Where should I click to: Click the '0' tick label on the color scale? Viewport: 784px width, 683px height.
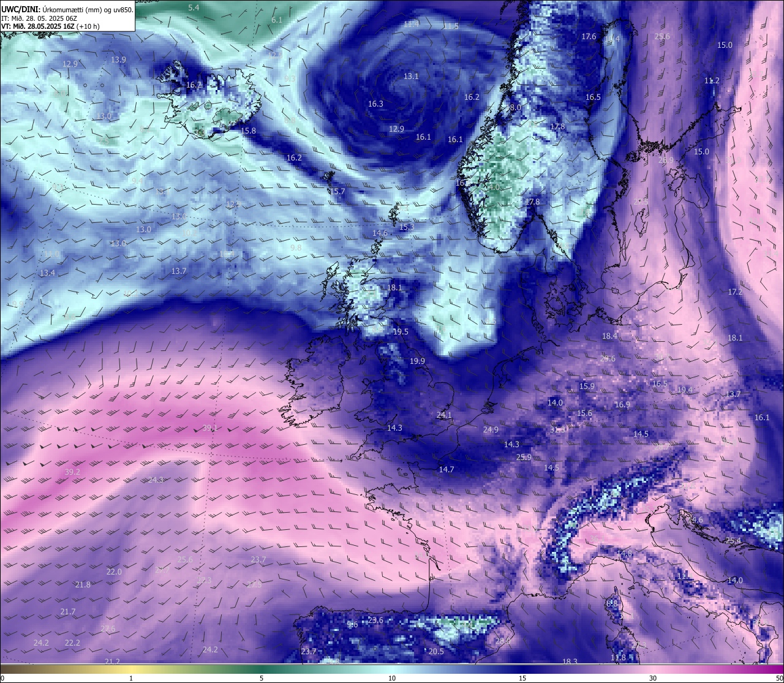click(x=2, y=678)
